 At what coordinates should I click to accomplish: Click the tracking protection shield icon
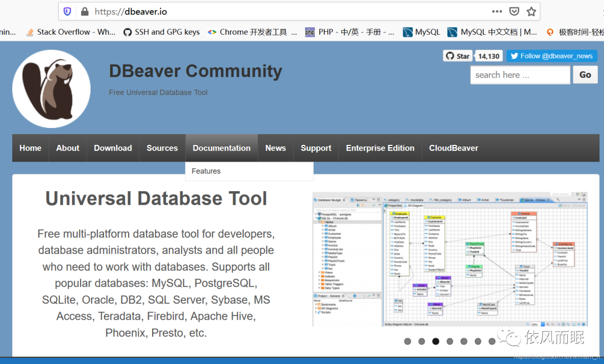[68, 12]
